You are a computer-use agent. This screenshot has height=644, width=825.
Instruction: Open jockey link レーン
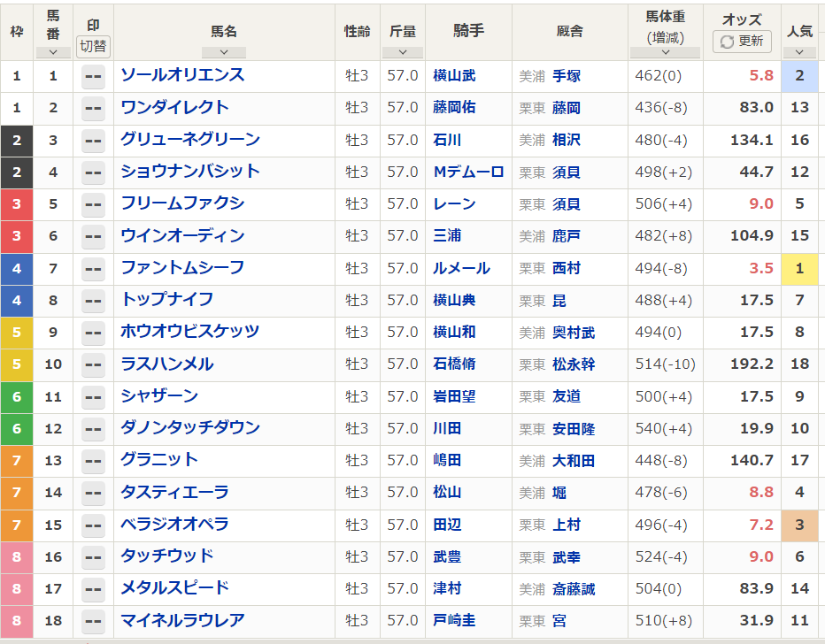[x=454, y=204]
